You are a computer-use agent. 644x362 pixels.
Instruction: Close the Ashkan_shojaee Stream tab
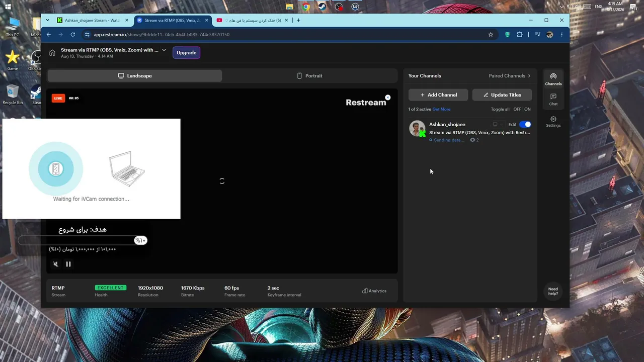[x=127, y=20]
